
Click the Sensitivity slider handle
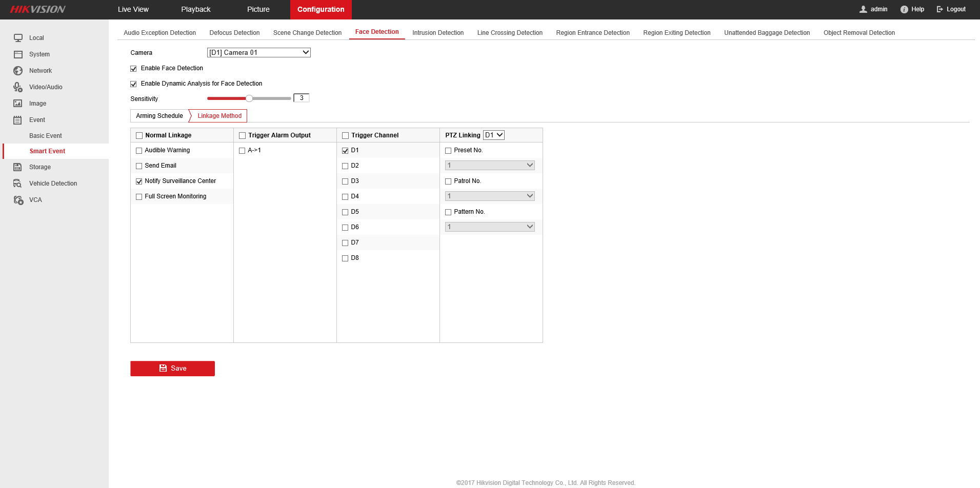tap(249, 98)
